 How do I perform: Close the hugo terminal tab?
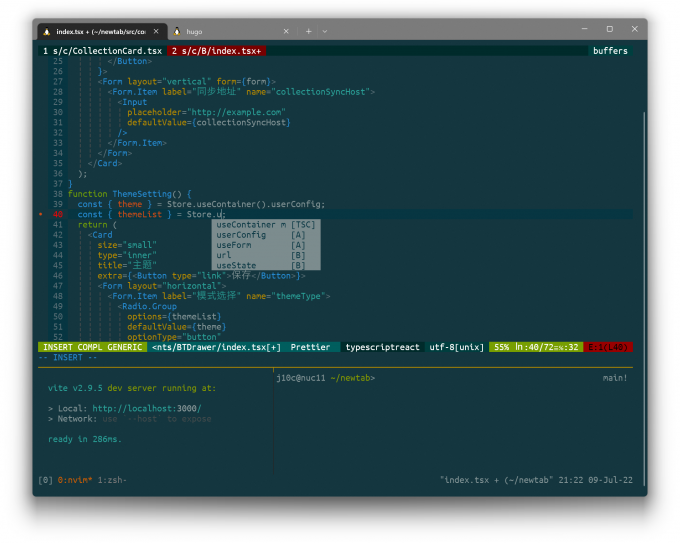click(x=286, y=31)
